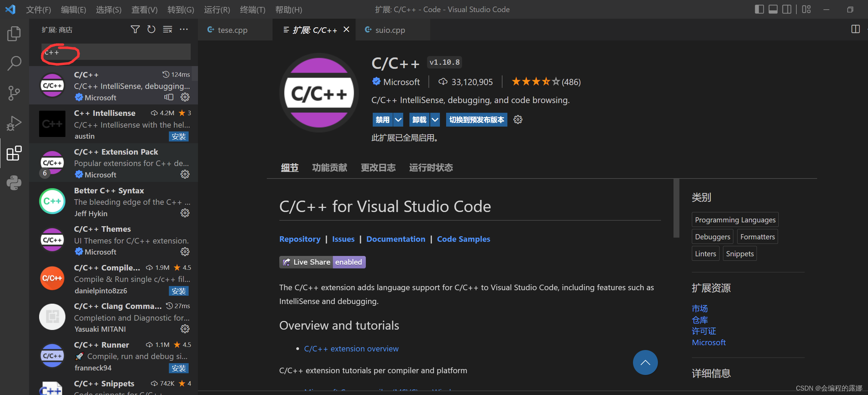The image size is (868, 395).
Task: Click manage gear for C/C++ Clang Command Adapter
Action: [185, 329]
